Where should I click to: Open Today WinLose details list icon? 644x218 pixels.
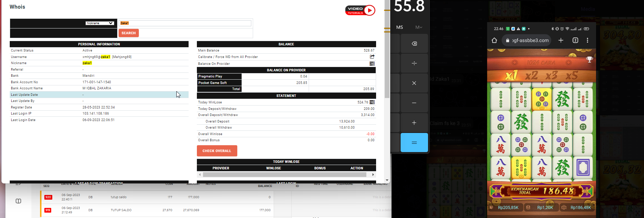click(x=372, y=102)
